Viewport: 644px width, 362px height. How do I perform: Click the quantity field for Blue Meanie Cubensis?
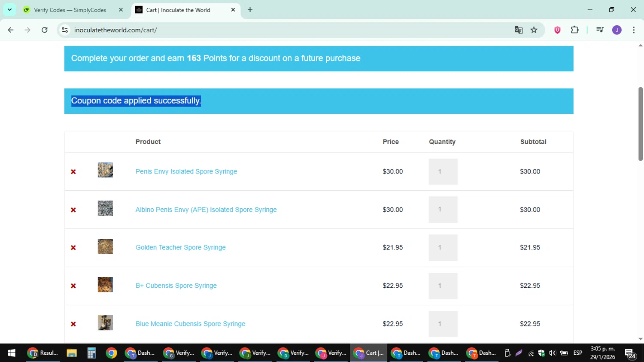[x=443, y=324]
